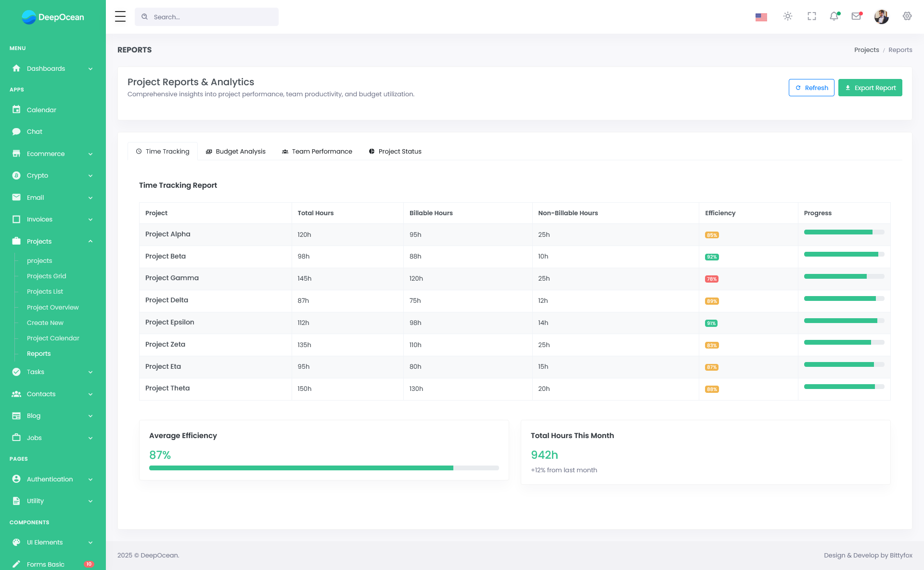Open the settings gear icon
The height and width of the screenshot is (570, 924).
point(907,16)
